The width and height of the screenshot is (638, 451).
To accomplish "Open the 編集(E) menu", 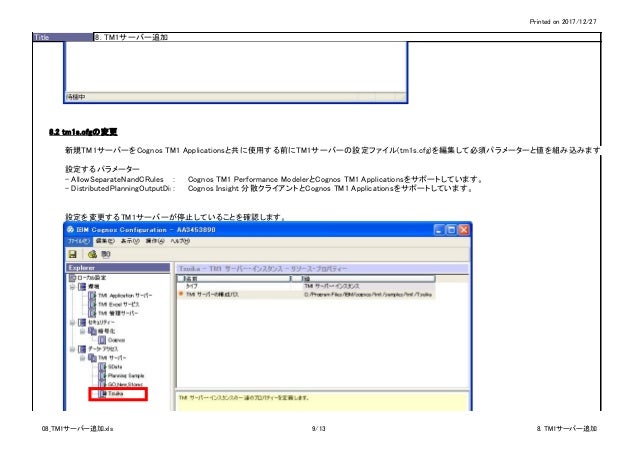I will pos(105,241).
